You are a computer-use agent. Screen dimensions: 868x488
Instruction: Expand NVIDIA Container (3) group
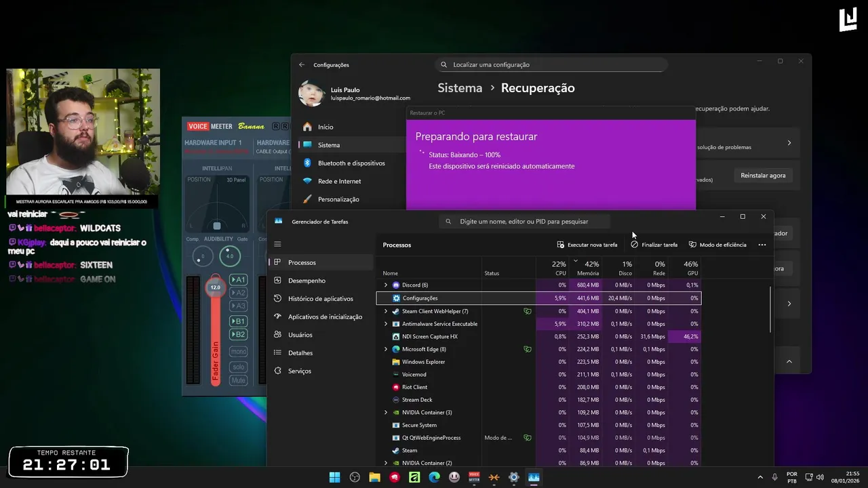[386, 413]
